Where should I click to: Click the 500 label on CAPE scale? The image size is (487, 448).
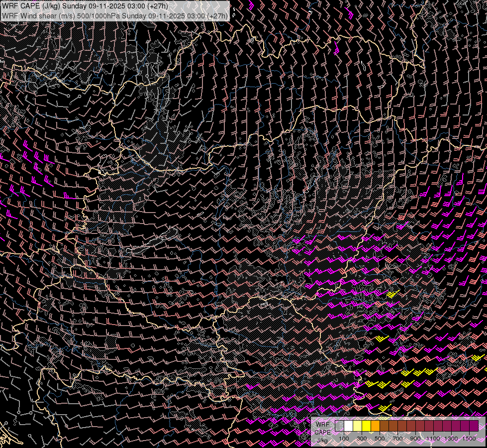click(380, 439)
